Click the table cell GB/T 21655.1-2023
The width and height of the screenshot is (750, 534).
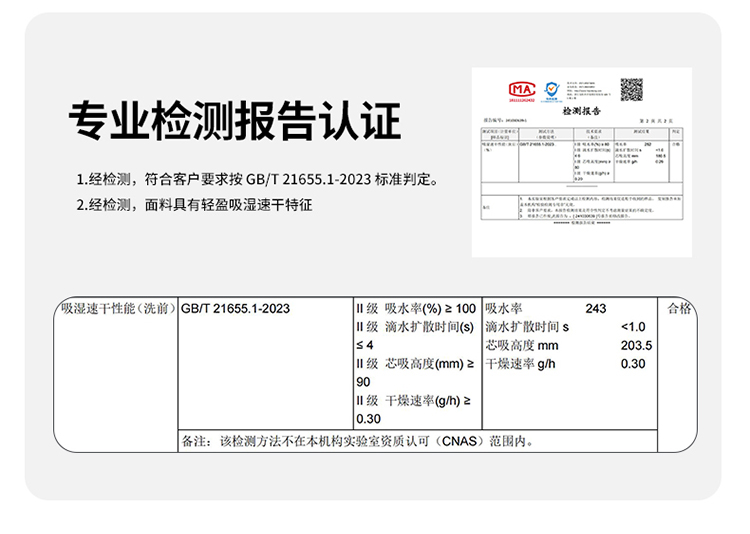tap(235, 309)
